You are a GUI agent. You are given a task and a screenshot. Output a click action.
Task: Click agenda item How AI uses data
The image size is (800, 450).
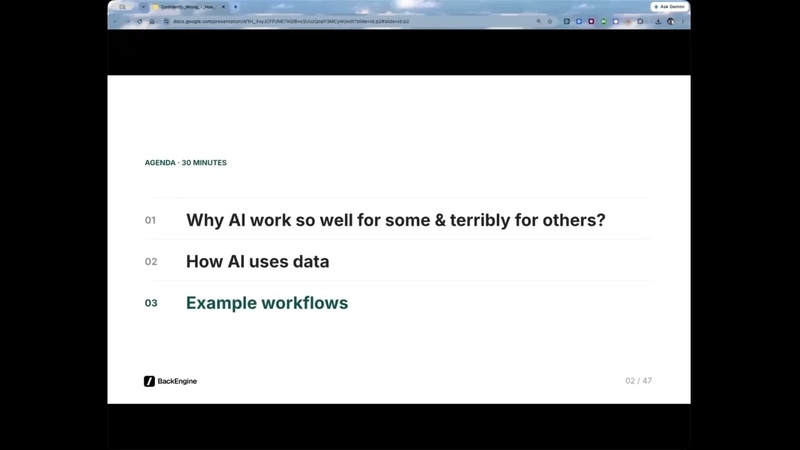258,261
